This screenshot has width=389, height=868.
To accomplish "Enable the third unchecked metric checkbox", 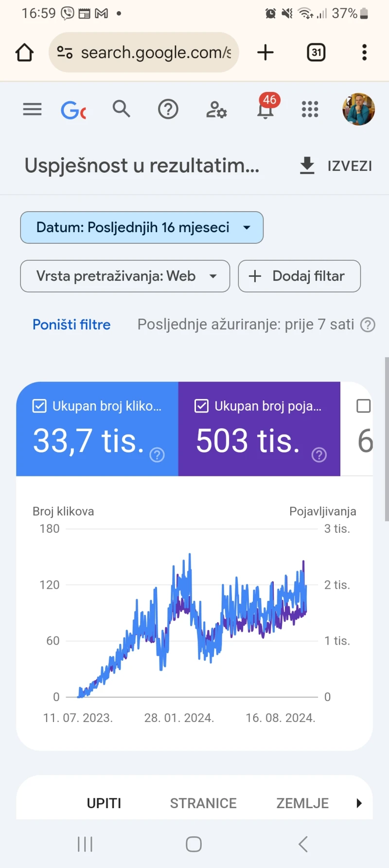I will coord(363,406).
